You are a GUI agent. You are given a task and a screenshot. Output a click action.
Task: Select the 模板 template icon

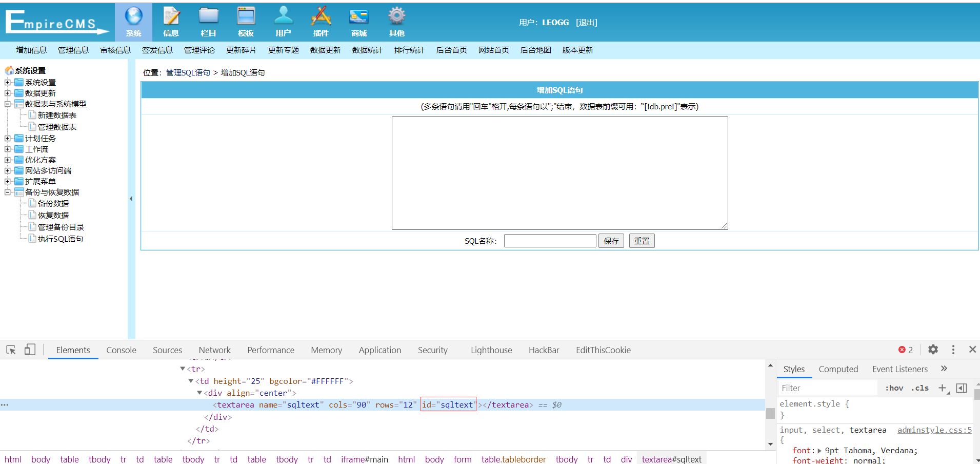pyautogui.click(x=246, y=17)
